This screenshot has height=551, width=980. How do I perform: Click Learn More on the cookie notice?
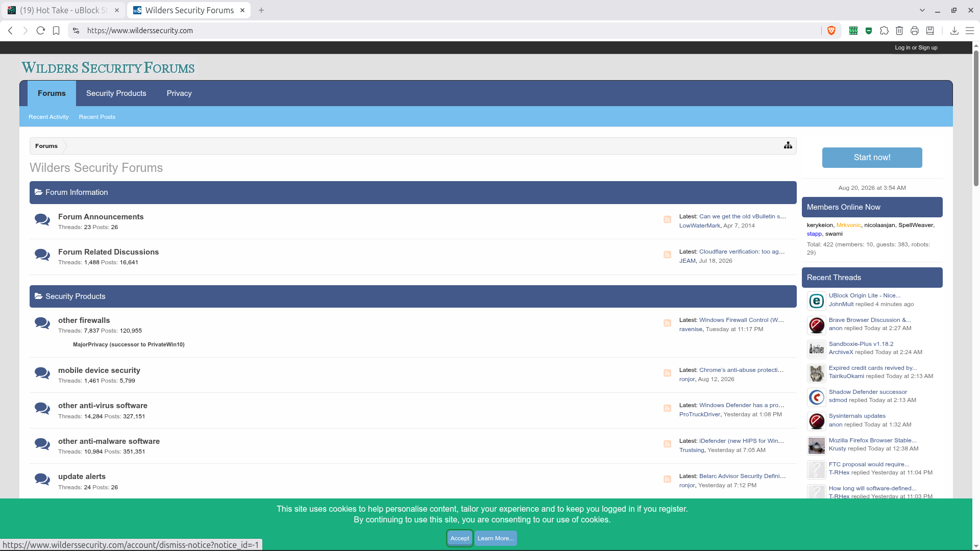496,538
